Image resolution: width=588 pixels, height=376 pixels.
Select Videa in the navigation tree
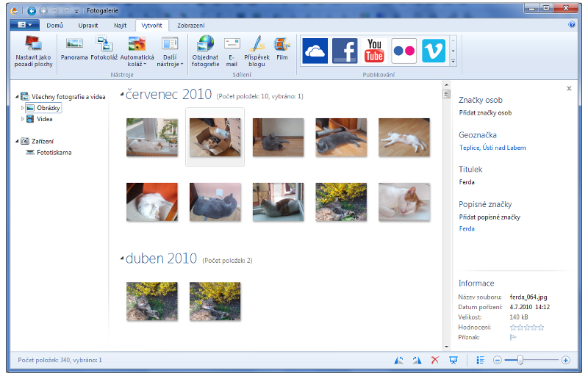pos(40,119)
